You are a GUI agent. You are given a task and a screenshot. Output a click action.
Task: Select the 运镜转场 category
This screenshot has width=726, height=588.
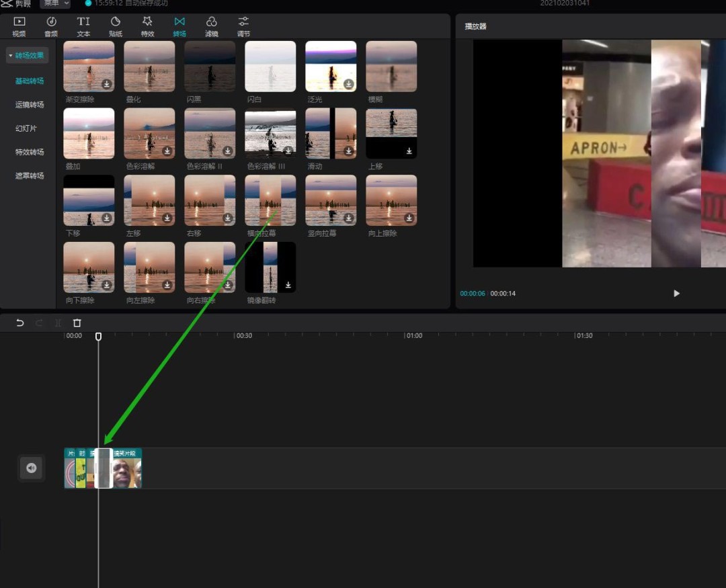point(30,105)
